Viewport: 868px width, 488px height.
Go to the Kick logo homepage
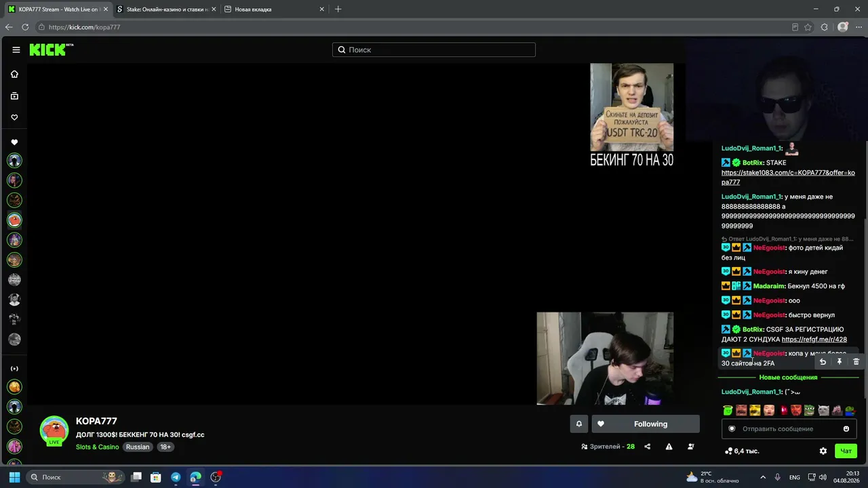pyautogui.click(x=52, y=49)
